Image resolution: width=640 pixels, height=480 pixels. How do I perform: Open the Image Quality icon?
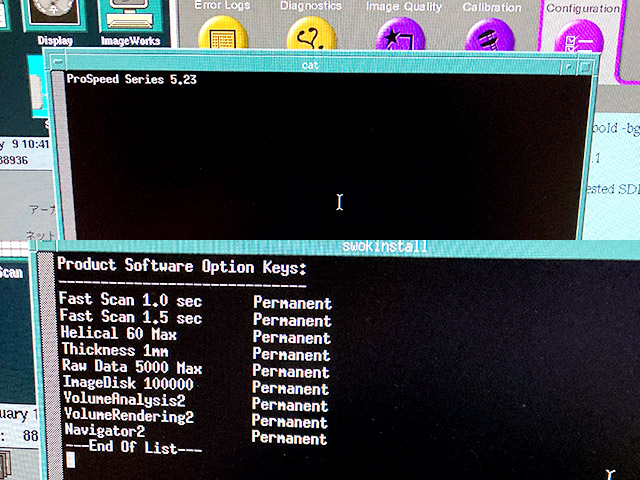(x=400, y=35)
